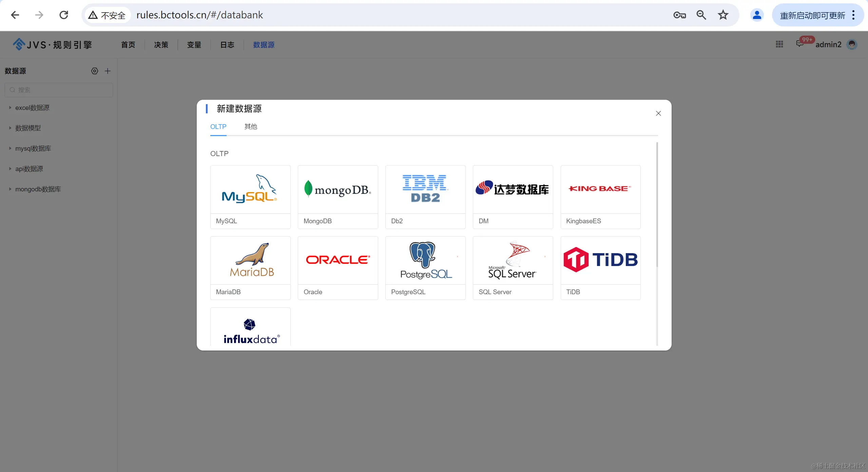Select the MySQL database logo card
The image size is (868, 472).
coord(250,189)
